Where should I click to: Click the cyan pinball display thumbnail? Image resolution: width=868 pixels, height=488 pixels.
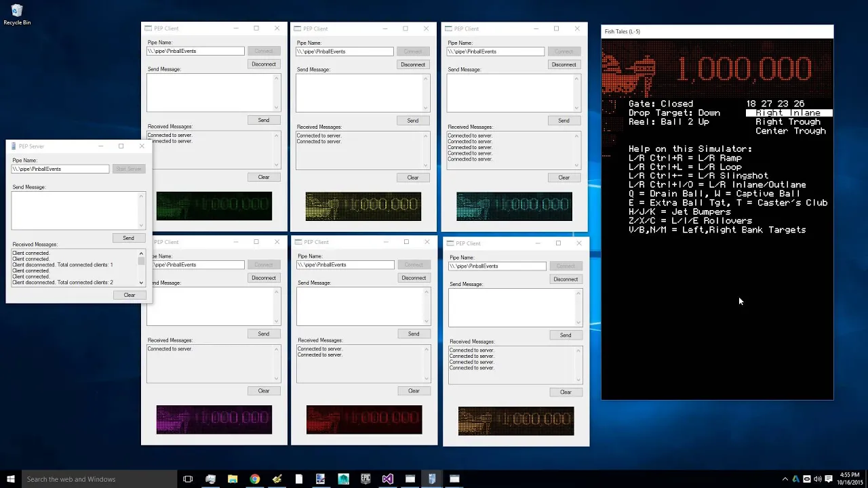(x=515, y=207)
